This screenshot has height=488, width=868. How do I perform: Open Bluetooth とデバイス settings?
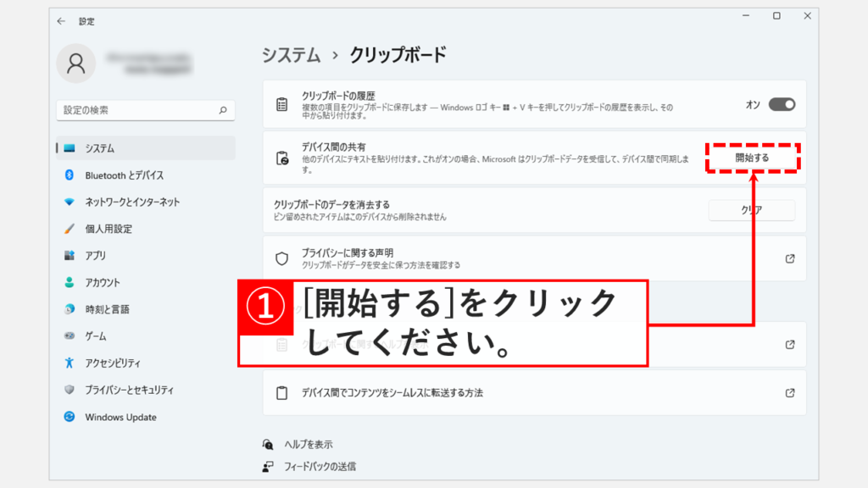pos(124,175)
